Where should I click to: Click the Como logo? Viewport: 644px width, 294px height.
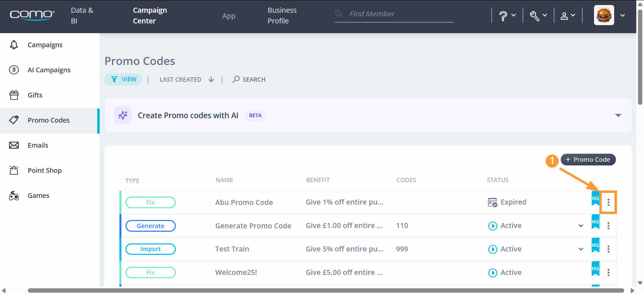point(32,15)
